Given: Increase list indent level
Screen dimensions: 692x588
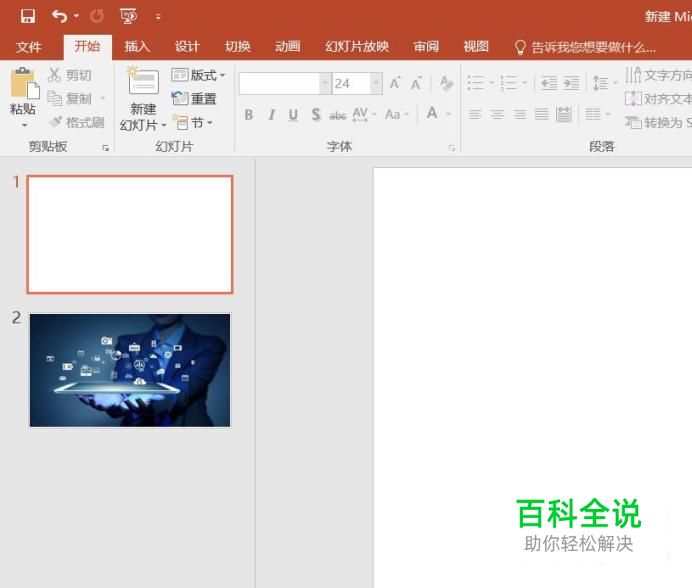Looking at the screenshot, I should coord(572,83).
